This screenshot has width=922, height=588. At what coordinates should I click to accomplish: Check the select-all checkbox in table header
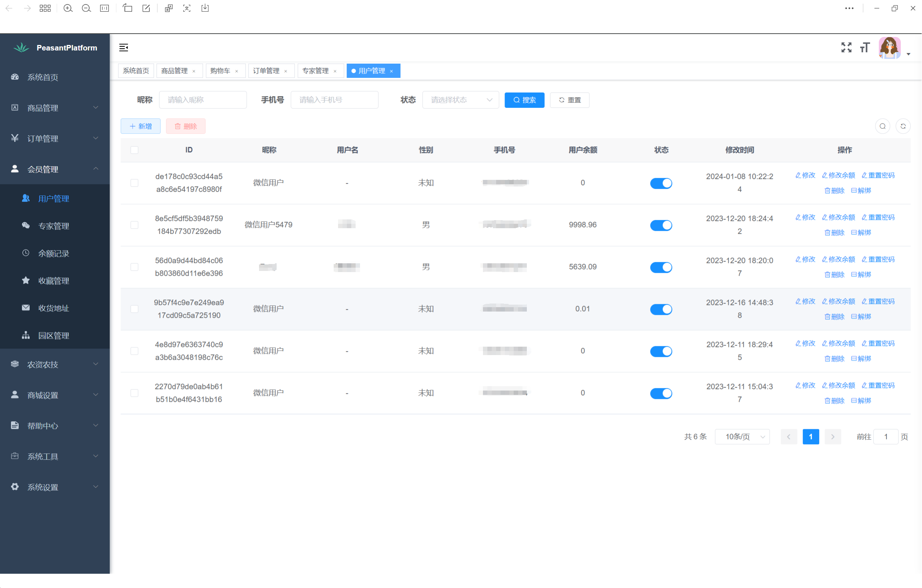click(134, 150)
